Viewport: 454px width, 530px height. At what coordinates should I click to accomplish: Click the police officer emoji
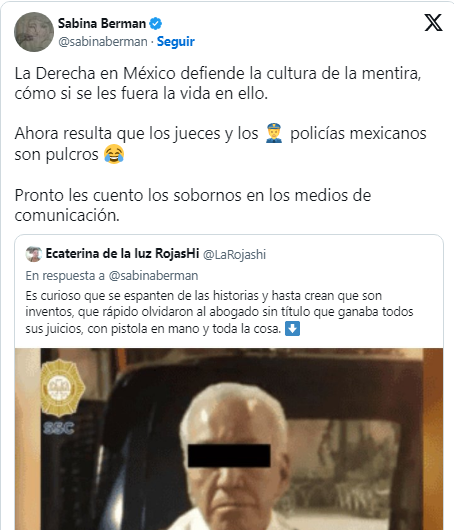[274, 133]
